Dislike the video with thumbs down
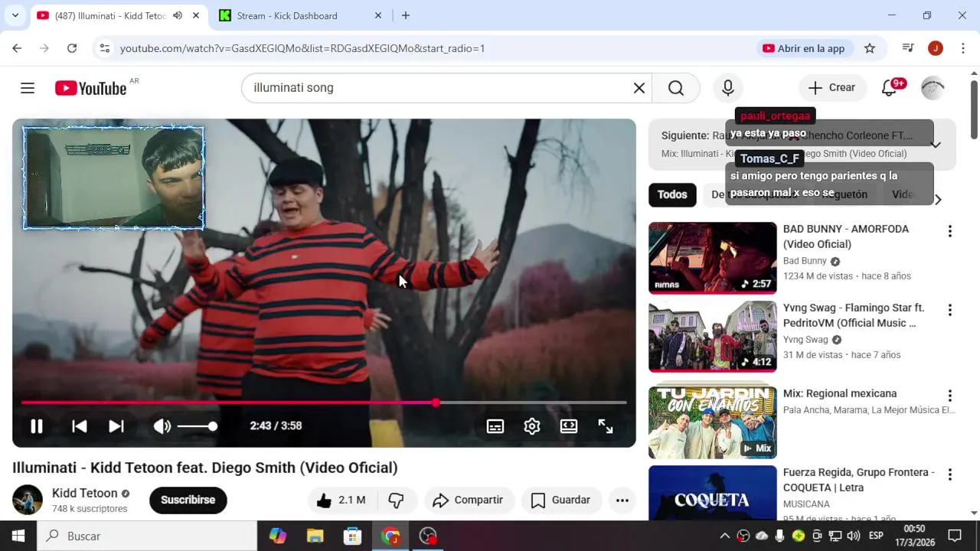980x551 pixels. pos(397,500)
